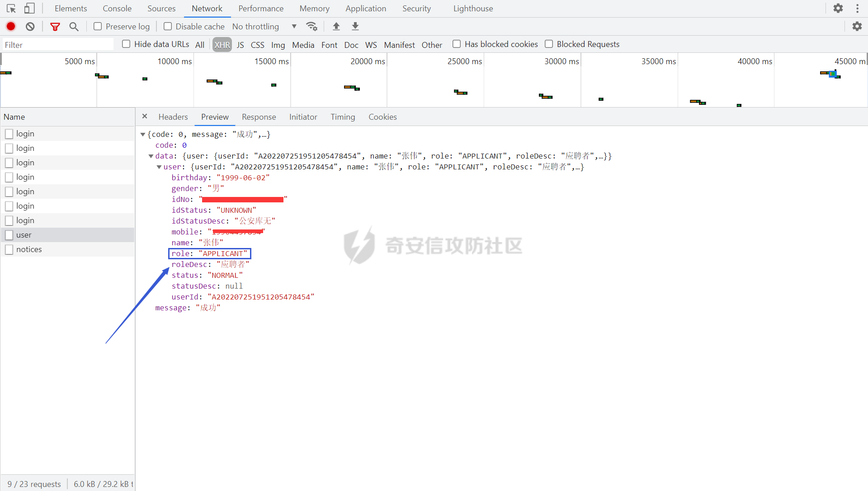
Task: Click the idStatus "UNKNOWN" property
Action: tap(214, 210)
